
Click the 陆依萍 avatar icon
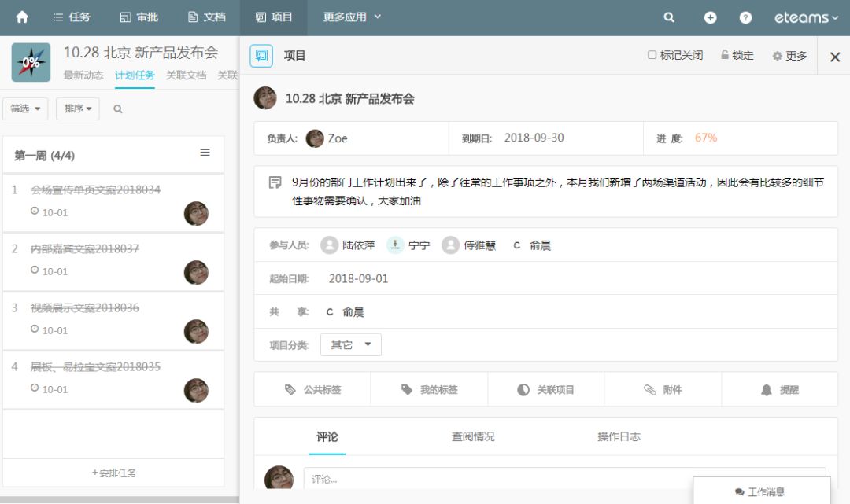329,245
